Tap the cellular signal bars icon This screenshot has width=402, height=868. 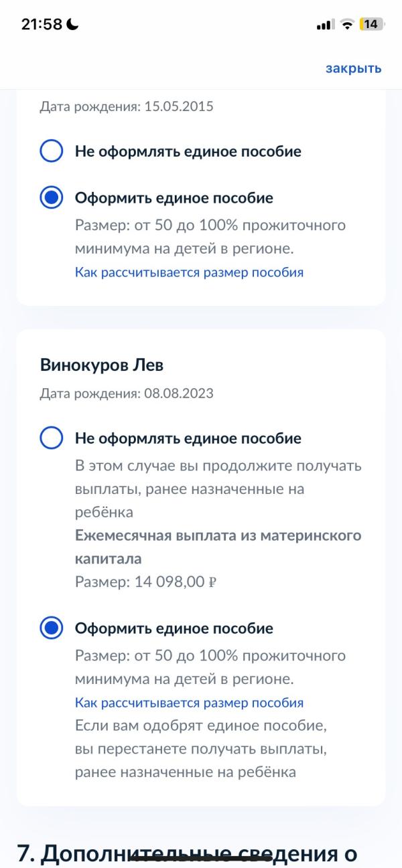324,25
